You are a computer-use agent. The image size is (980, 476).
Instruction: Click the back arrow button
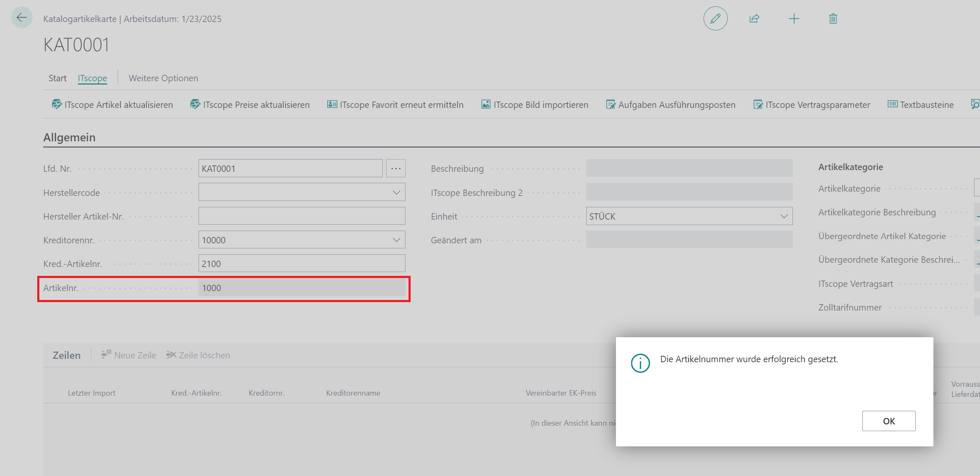click(22, 18)
